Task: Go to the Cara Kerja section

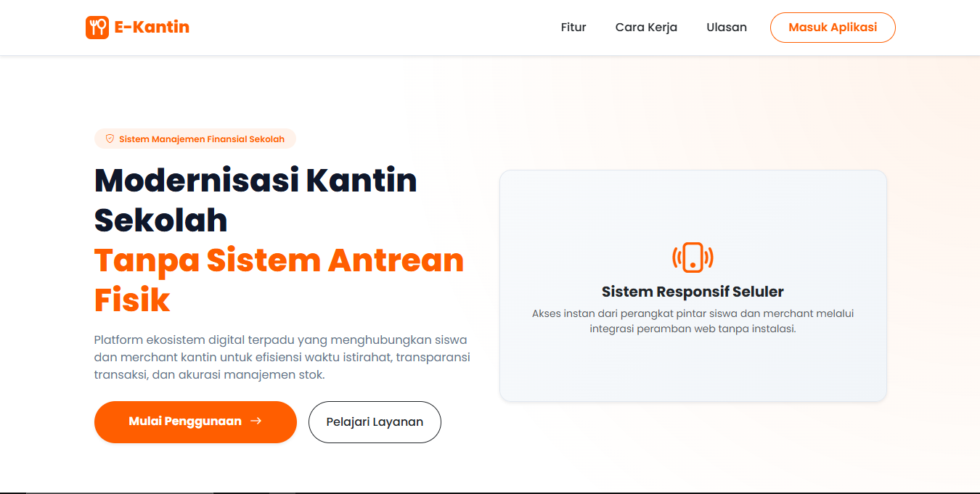Action: point(646,28)
